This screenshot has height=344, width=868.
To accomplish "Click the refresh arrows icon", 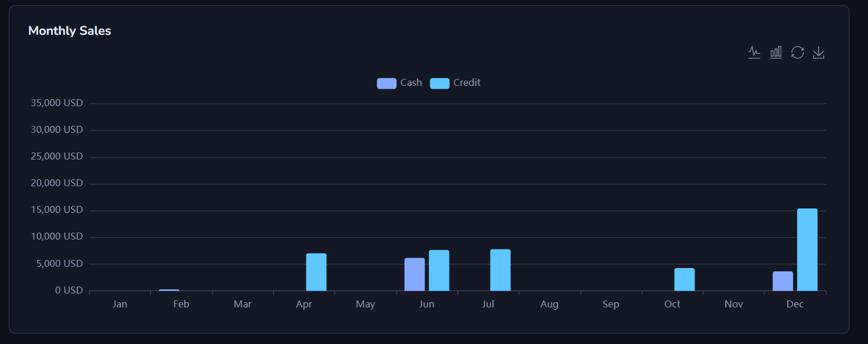I will point(797,52).
